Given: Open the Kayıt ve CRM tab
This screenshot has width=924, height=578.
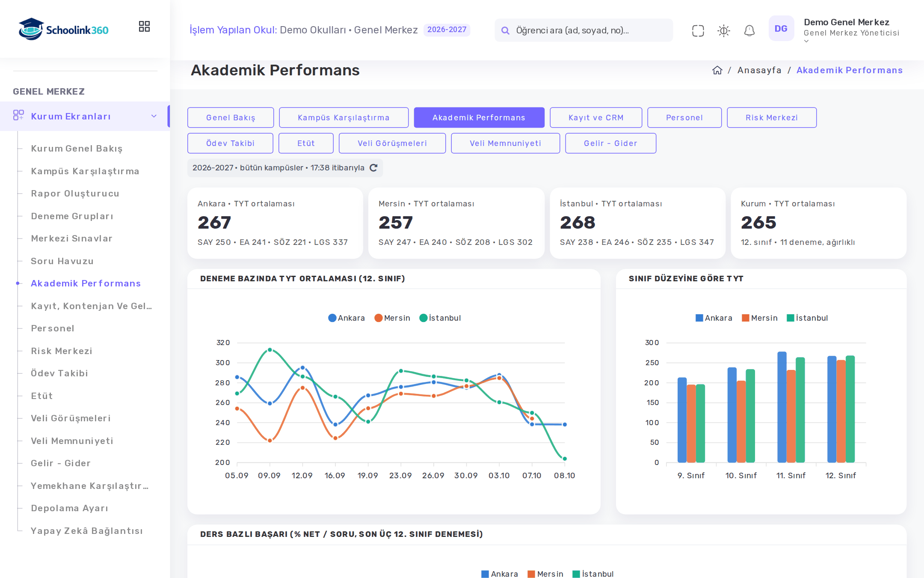Looking at the screenshot, I should pyautogui.click(x=596, y=117).
